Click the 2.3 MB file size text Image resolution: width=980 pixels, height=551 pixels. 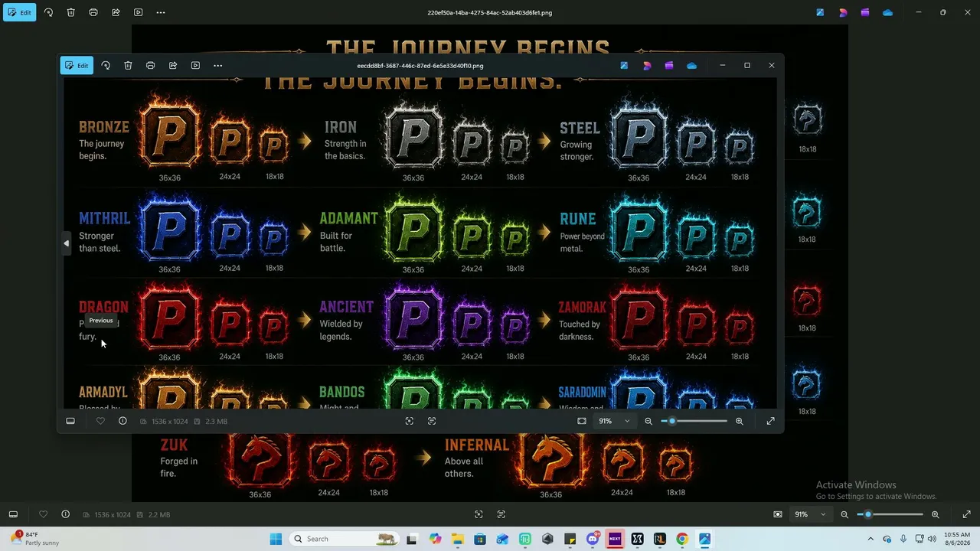(216, 422)
